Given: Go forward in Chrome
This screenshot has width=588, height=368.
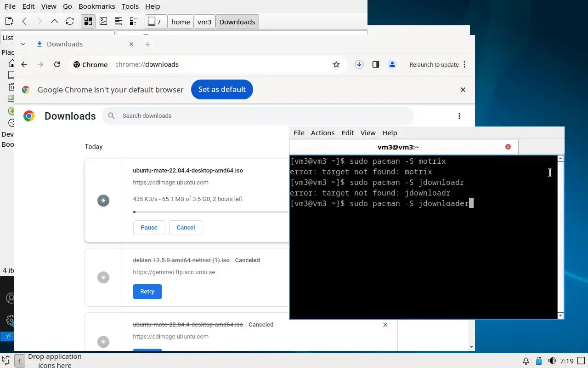Looking at the screenshot, I should 40,64.
